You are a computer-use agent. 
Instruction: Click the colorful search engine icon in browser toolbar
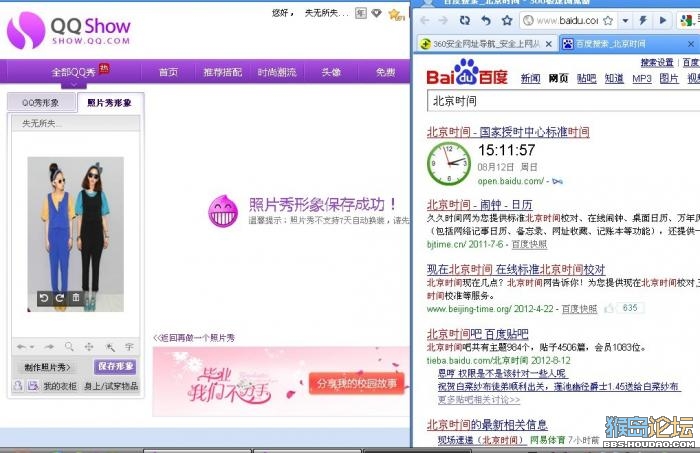pyautogui.click(x=686, y=21)
